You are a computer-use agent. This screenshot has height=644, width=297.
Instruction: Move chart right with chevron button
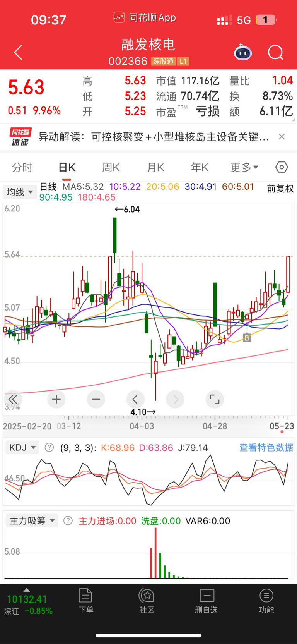click(175, 399)
